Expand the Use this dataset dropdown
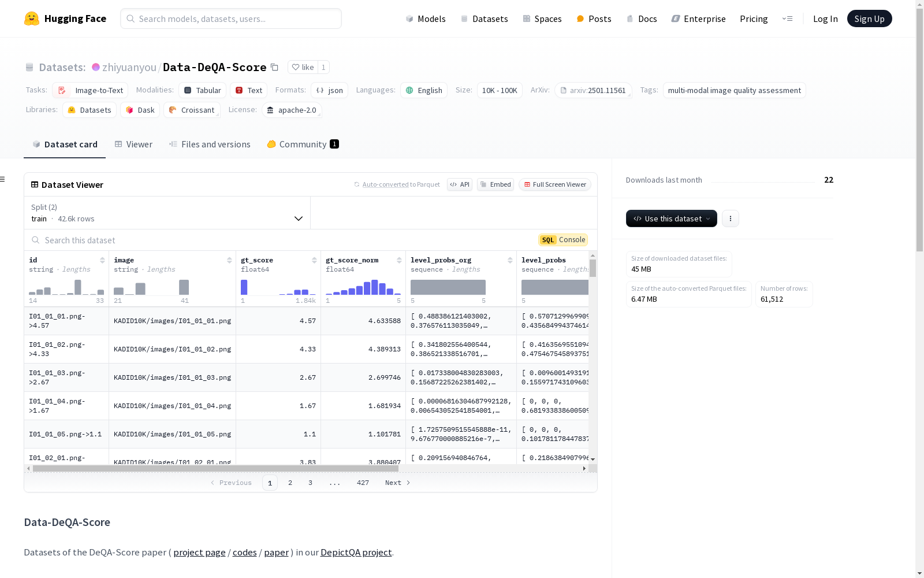Image resolution: width=924 pixels, height=578 pixels. (672, 218)
